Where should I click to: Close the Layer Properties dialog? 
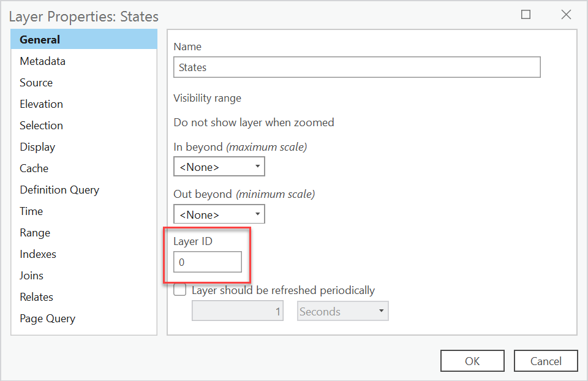pyautogui.click(x=566, y=15)
